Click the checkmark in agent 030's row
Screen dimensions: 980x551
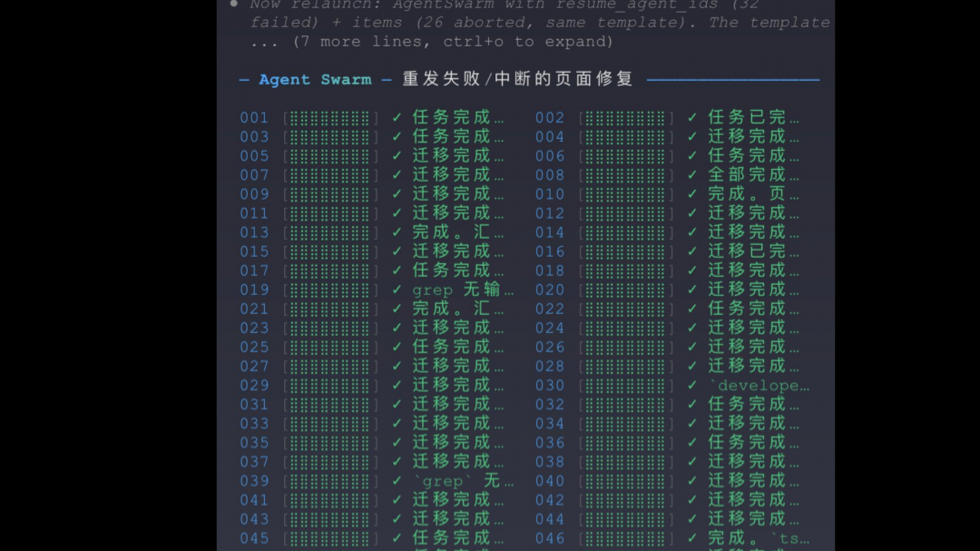692,386
